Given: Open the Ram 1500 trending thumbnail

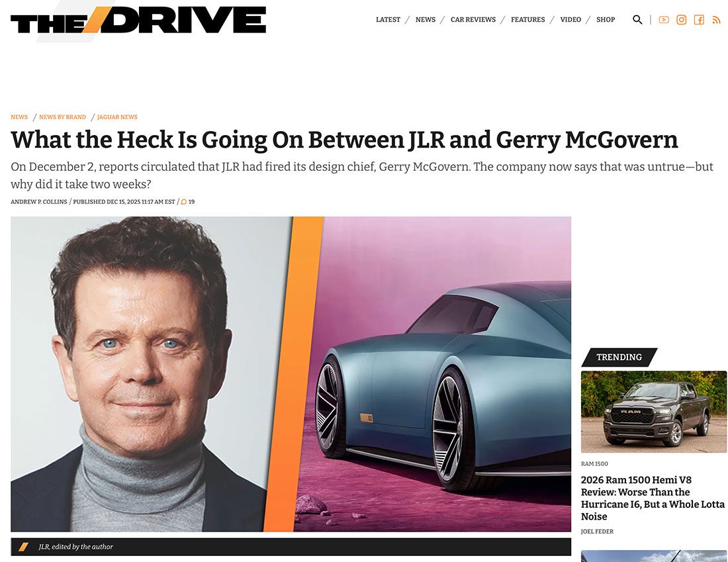Looking at the screenshot, I should [x=654, y=412].
